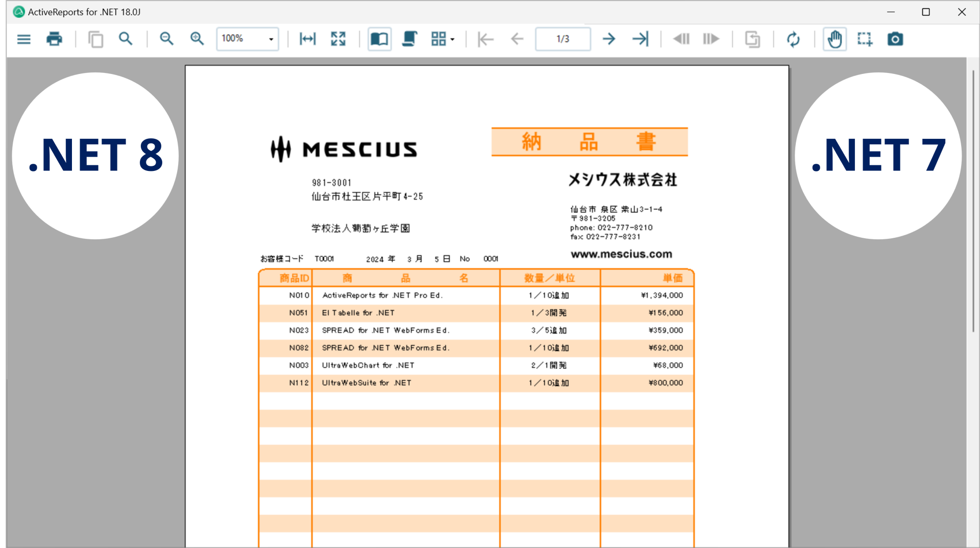Jump to the last page
Image resolution: width=980 pixels, height=548 pixels.
[x=641, y=39]
